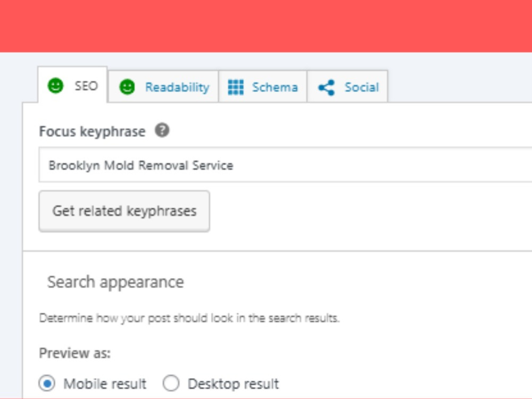This screenshot has height=399, width=532.
Task: Open the Social tab
Action: click(x=347, y=87)
